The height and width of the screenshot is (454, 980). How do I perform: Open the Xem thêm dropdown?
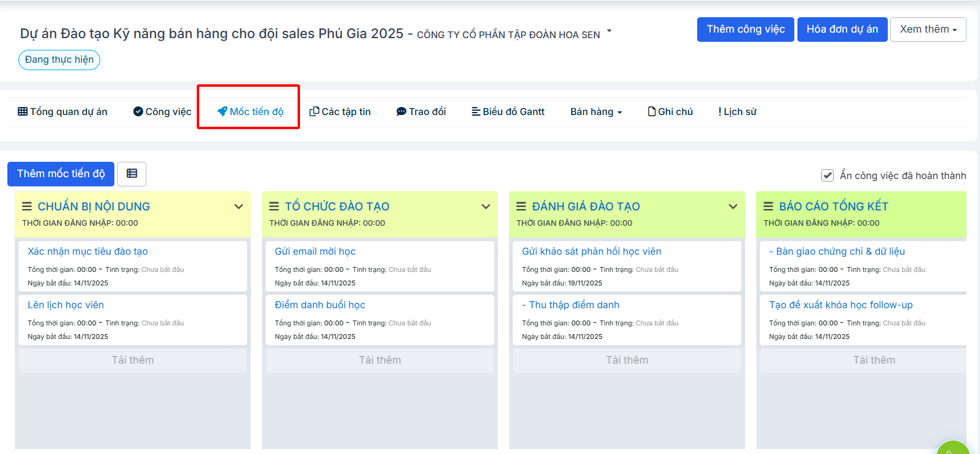coord(928,30)
